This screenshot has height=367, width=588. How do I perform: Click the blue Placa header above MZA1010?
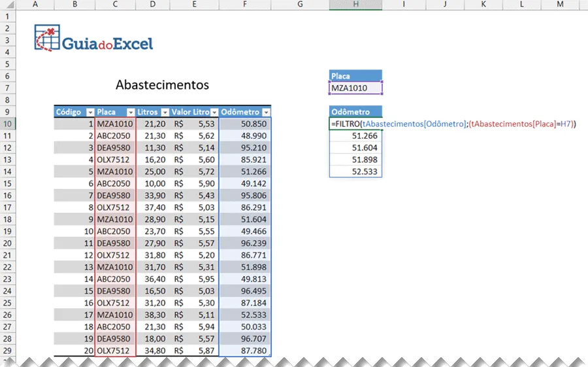point(355,76)
